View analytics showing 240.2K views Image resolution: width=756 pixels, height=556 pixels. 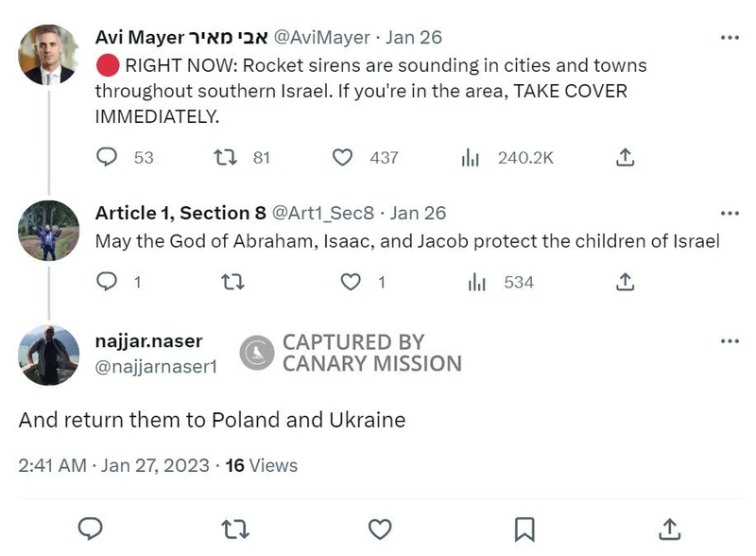coord(471,158)
